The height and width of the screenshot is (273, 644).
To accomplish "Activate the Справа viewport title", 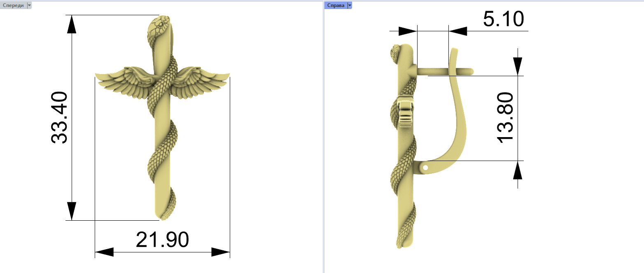I will pyautogui.click(x=336, y=5).
